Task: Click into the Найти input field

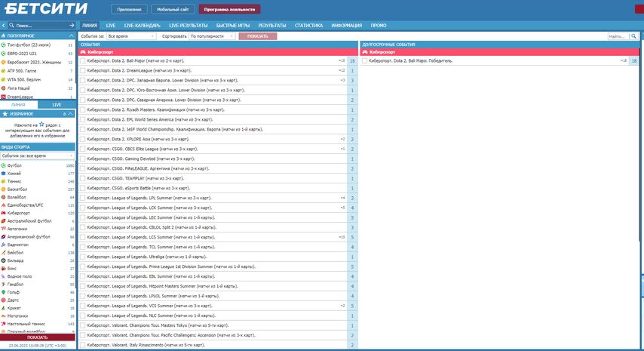Action: click(x=618, y=36)
